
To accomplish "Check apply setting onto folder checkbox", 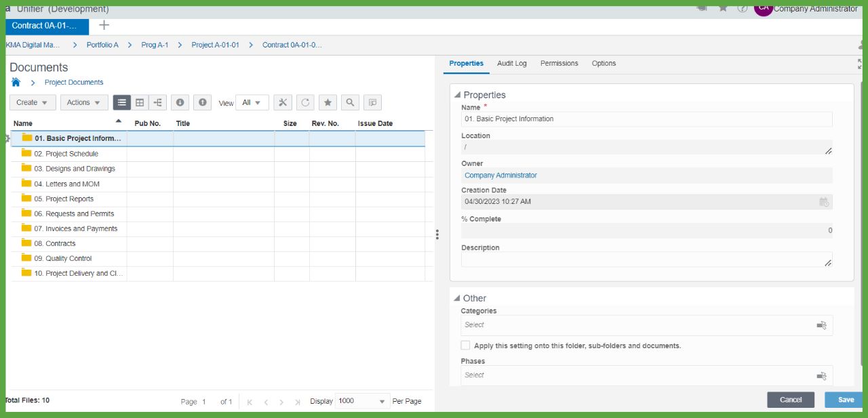I will 465,346.
